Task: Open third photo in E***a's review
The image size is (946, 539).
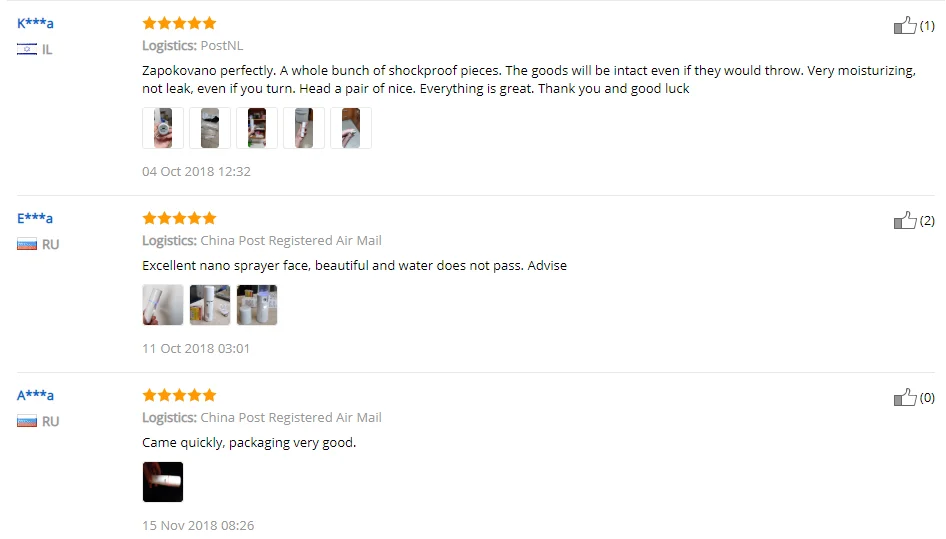Action: (x=257, y=305)
